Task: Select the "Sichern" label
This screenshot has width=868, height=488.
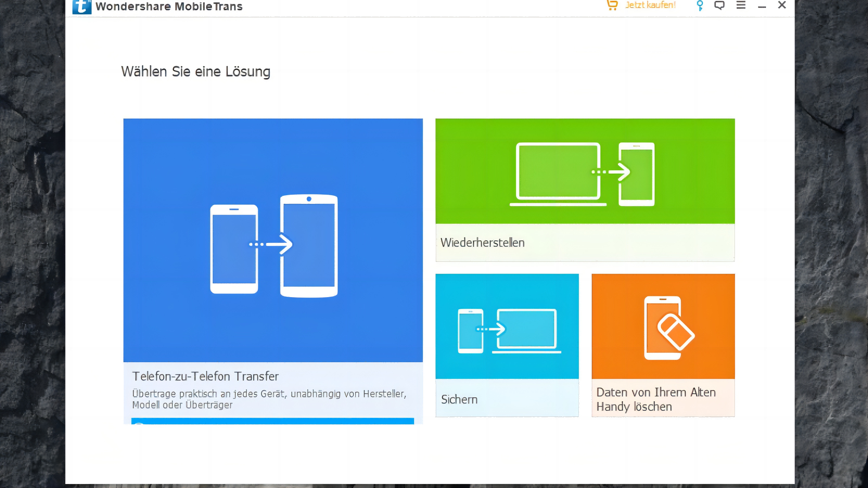Action: pos(459,399)
